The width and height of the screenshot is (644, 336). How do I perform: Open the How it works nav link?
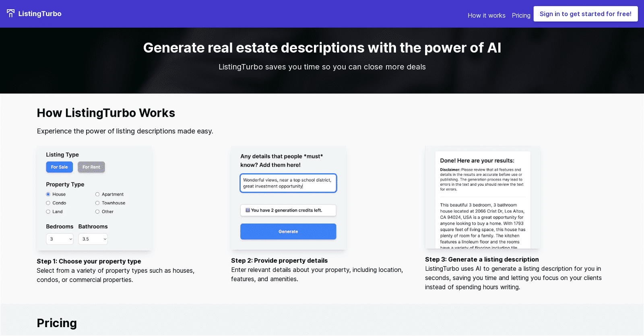tap(486, 15)
